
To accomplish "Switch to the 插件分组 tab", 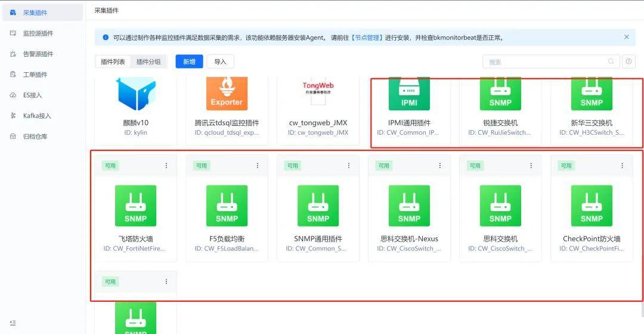I will (148, 61).
